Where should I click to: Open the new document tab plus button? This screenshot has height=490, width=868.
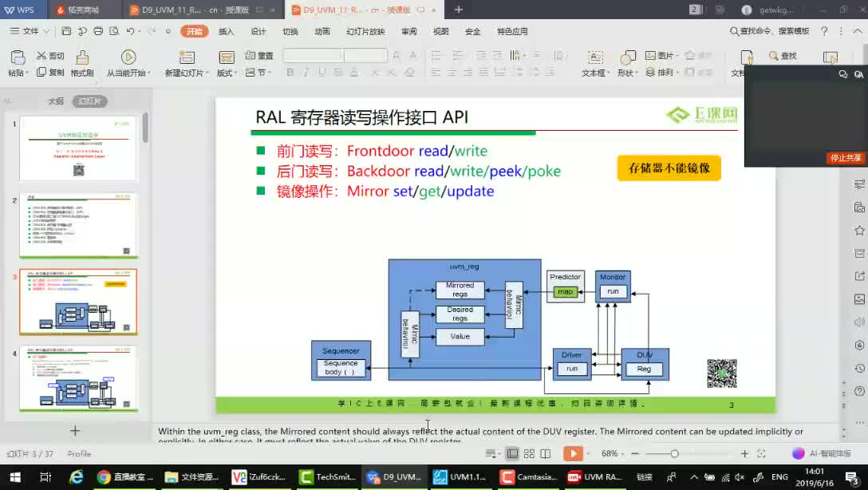459,10
